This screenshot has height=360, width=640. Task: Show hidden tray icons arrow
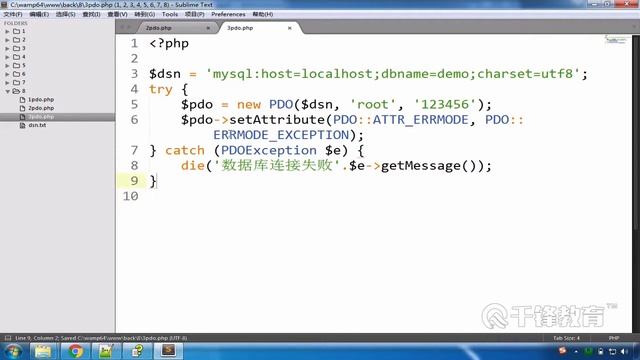pos(576,351)
